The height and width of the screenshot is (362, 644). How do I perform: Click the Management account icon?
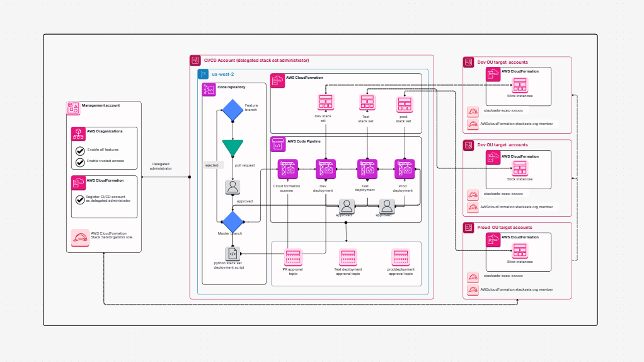pyautogui.click(x=73, y=108)
